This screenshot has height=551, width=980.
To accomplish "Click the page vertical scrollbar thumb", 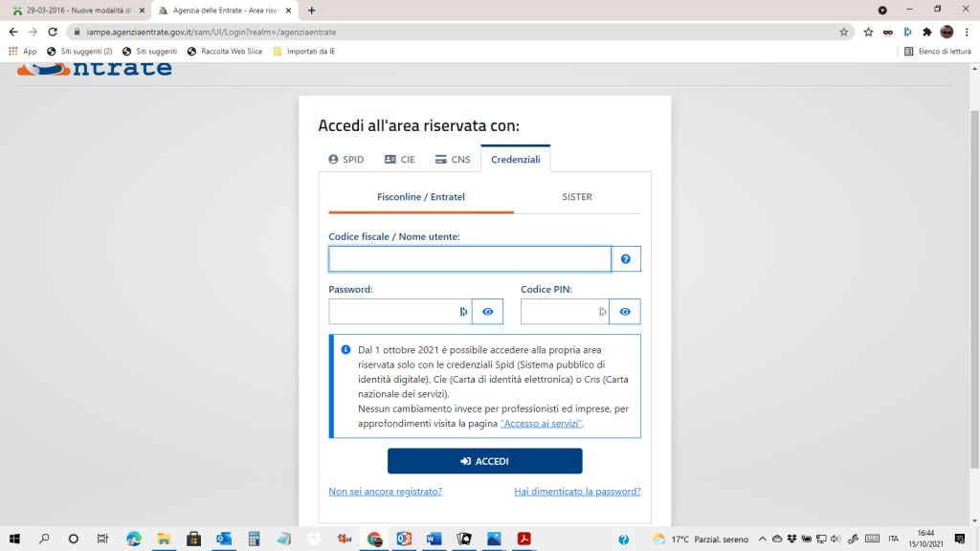I will click(974, 289).
